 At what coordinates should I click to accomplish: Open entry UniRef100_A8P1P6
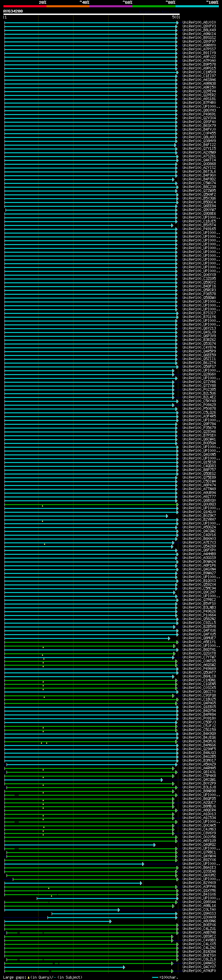coord(199,565)
